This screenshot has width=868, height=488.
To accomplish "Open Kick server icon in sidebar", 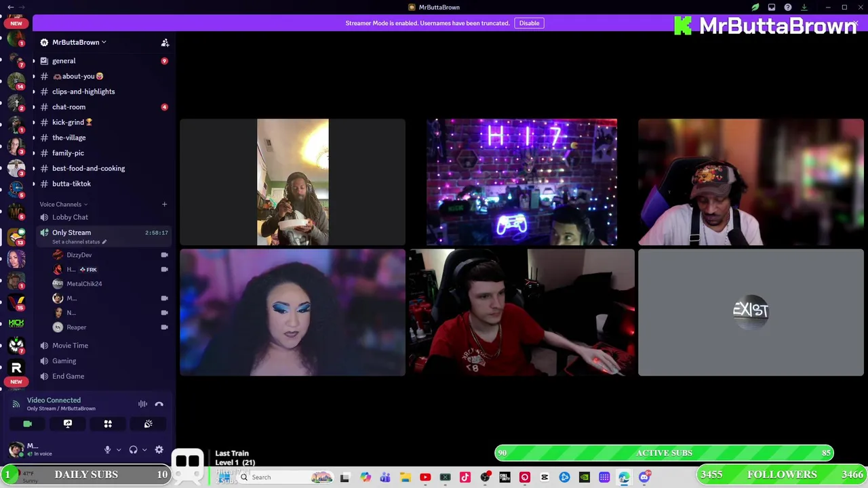I will point(16,323).
